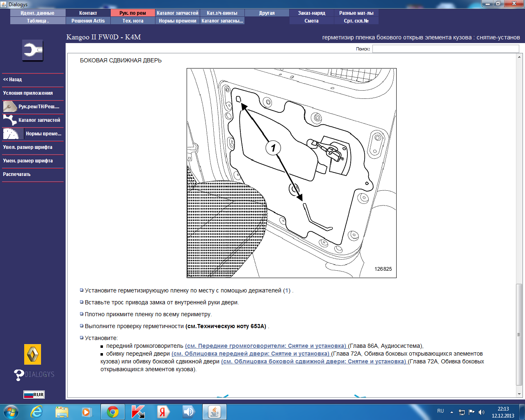
Task: Click the heading БОКОВАЯ СДВИЖНАЯ ДВЕРЬ
Action: click(x=121, y=60)
